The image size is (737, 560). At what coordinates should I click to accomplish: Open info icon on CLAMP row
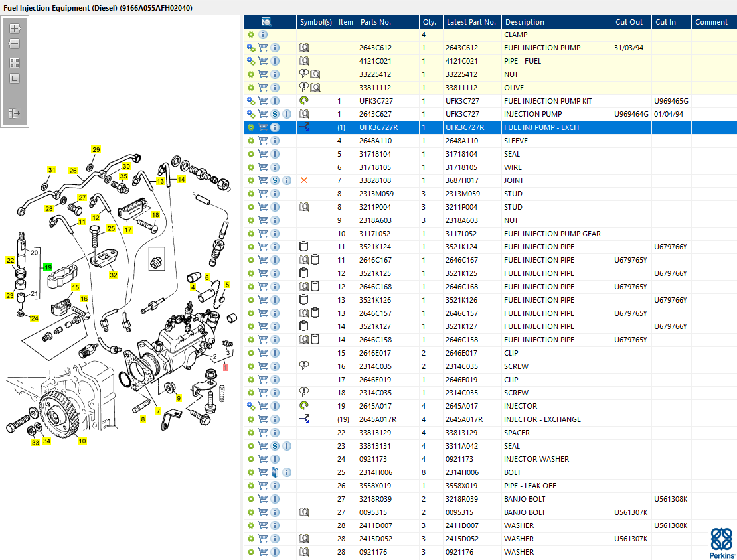pyautogui.click(x=263, y=35)
